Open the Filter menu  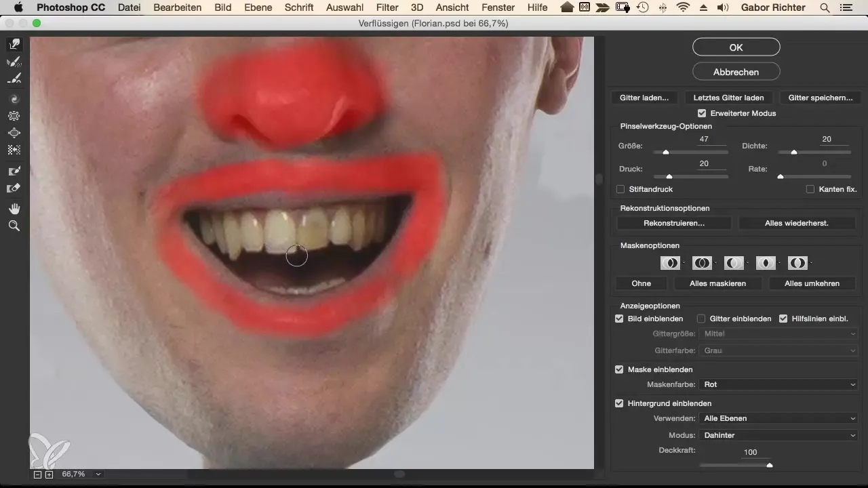[x=387, y=7]
